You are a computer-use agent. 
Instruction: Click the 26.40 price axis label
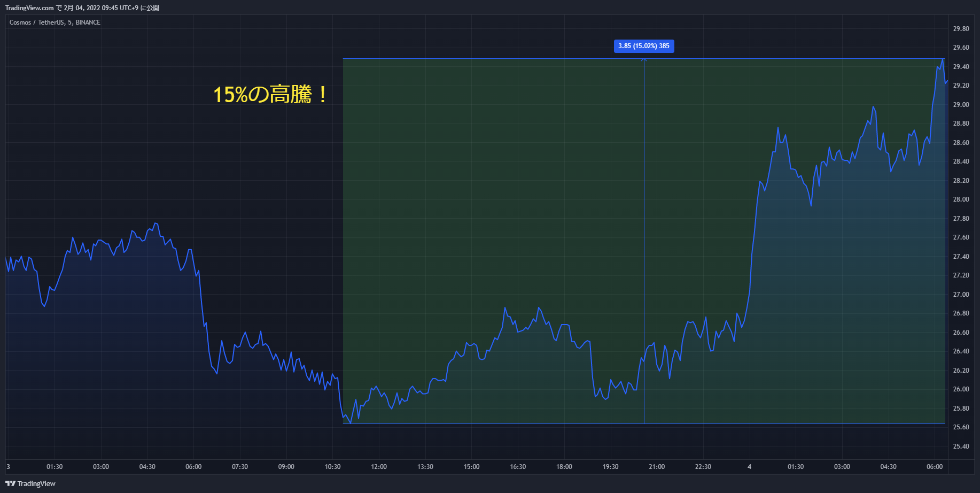coord(961,351)
